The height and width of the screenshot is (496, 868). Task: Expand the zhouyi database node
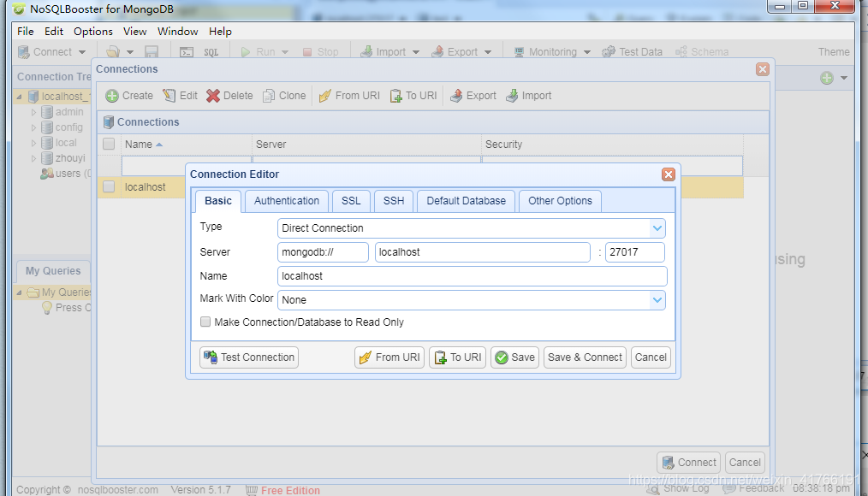point(33,159)
